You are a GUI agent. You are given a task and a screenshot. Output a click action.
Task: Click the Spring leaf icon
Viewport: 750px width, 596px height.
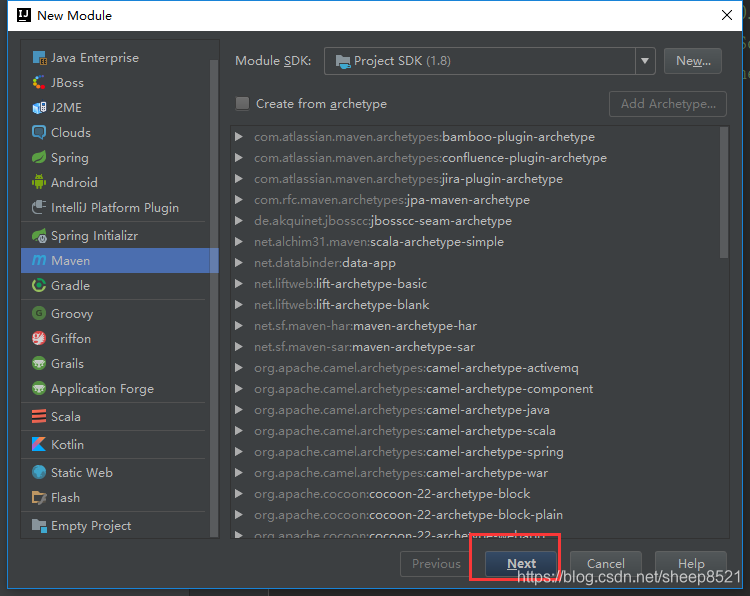(39, 157)
